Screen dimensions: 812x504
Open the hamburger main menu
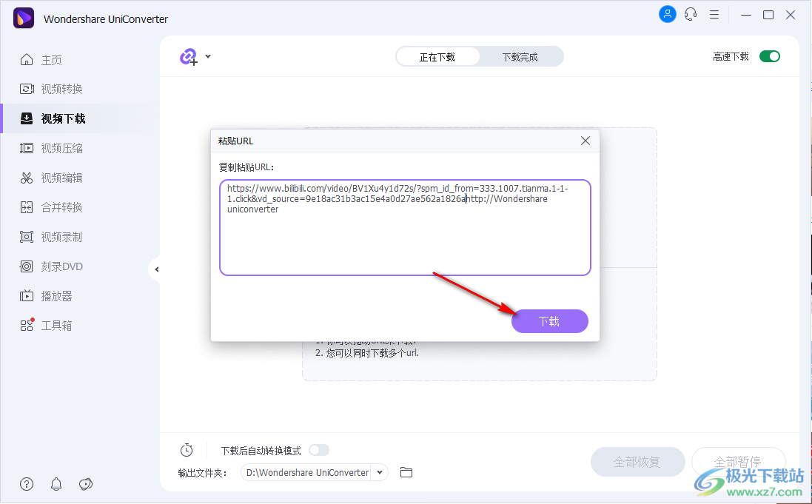point(714,15)
